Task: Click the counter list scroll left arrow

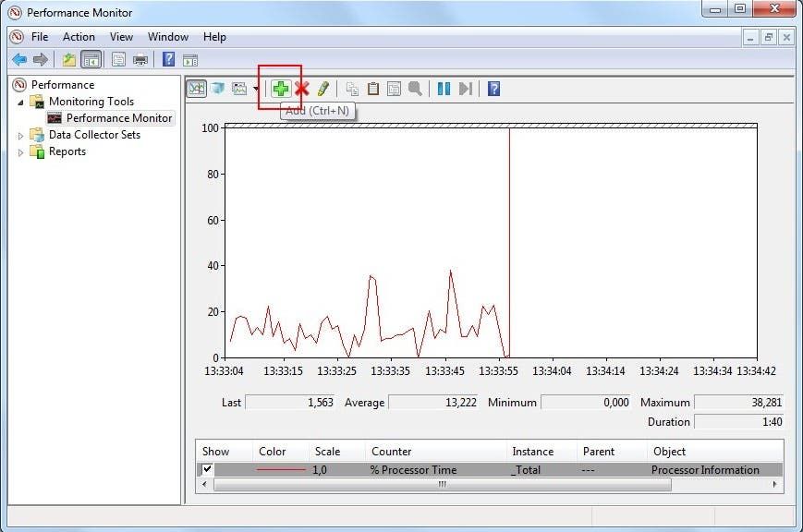Action: [204, 484]
